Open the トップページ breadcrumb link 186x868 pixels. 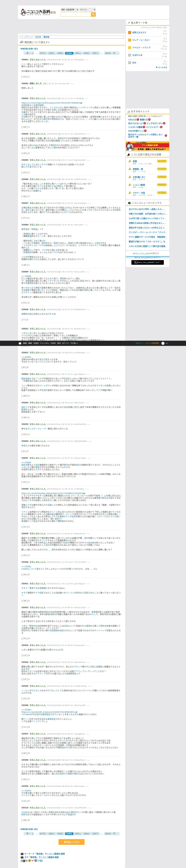(27, 37)
